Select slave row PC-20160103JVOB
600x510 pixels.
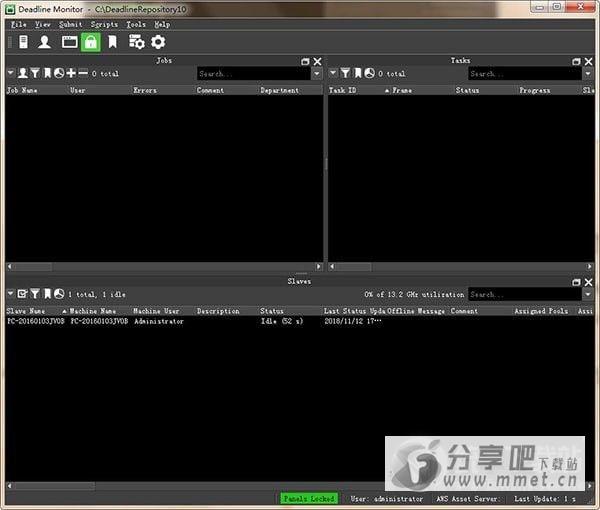click(x=300, y=321)
